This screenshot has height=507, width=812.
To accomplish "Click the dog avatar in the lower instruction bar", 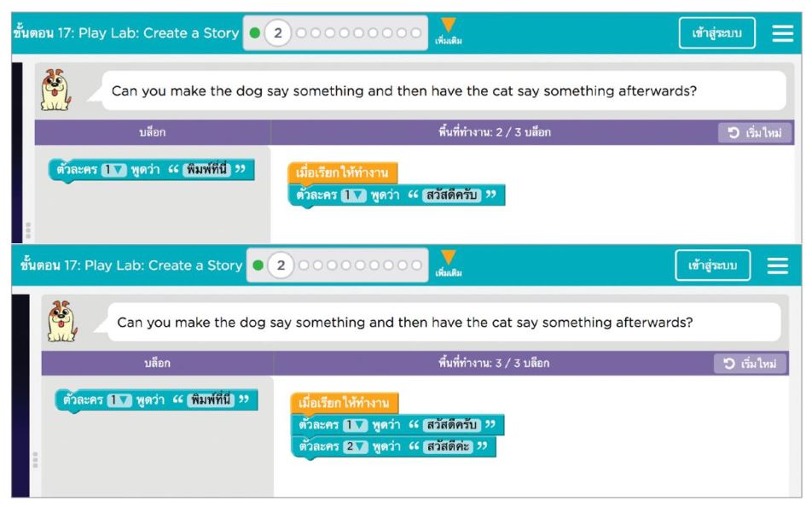I will click(x=61, y=321).
